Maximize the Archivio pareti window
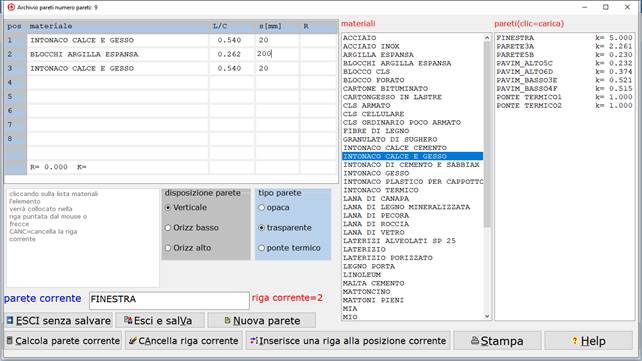642x361 pixels. (606, 7)
